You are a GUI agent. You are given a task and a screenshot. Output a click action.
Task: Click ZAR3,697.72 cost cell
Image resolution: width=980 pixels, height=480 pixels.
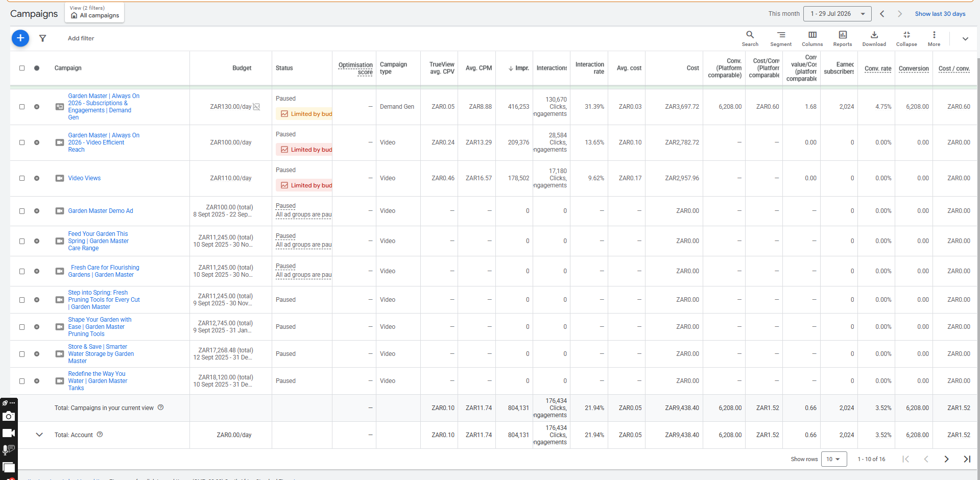[682, 107]
